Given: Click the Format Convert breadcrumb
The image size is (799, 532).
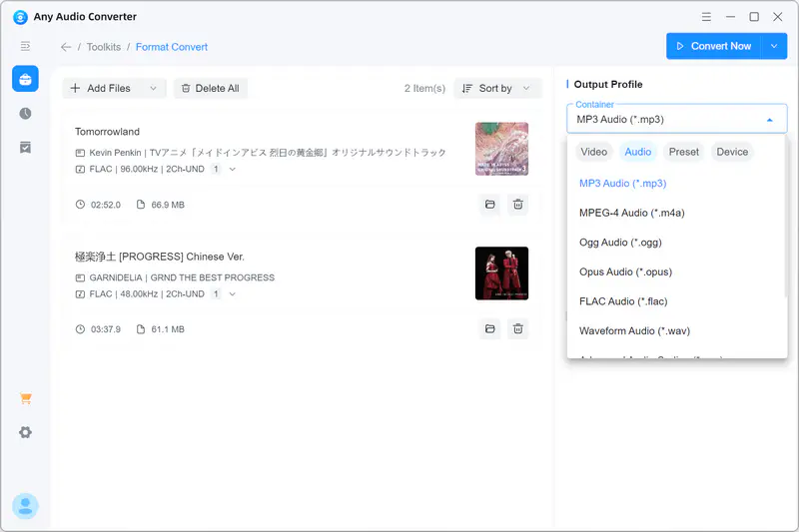Looking at the screenshot, I should 172,47.
